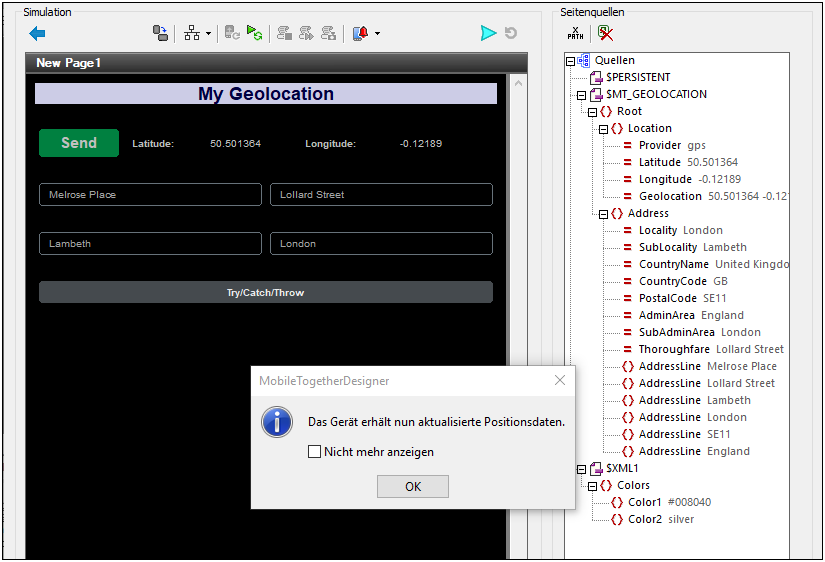Viewport: 825px width, 562px height.
Task: Click the red X reset sources icon
Action: (x=605, y=33)
